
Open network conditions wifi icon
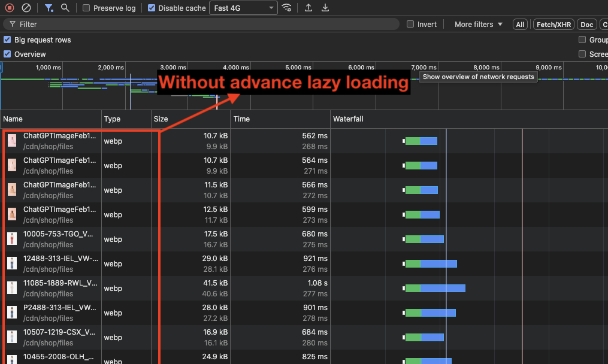click(288, 8)
